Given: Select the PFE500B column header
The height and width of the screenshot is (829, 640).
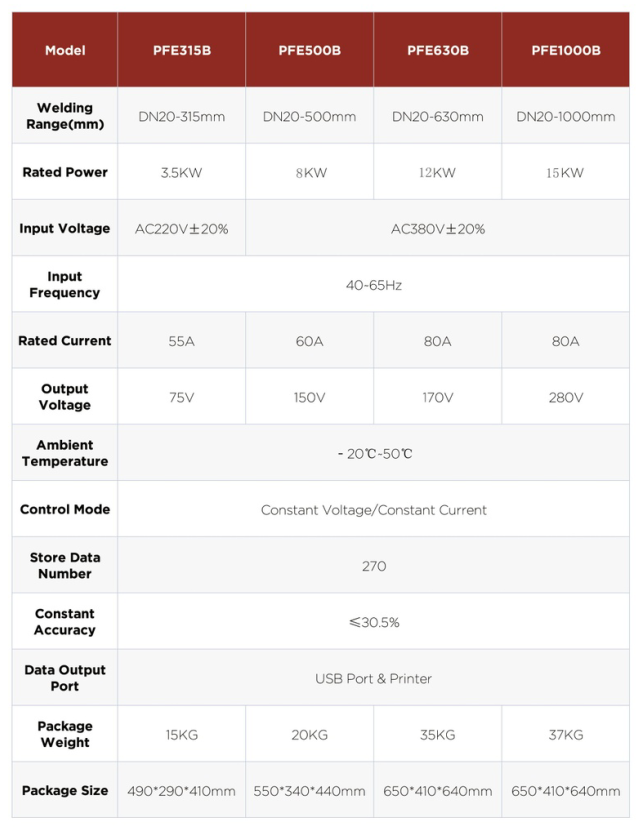Looking at the screenshot, I should (x=309, y=50).
